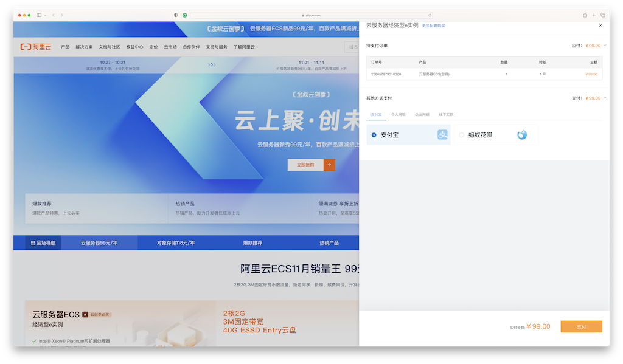The width and height of the screenshot is (623, 364).
Task: Click the 蚂蚁花呗 globe icon
Action: click(522, 134)
